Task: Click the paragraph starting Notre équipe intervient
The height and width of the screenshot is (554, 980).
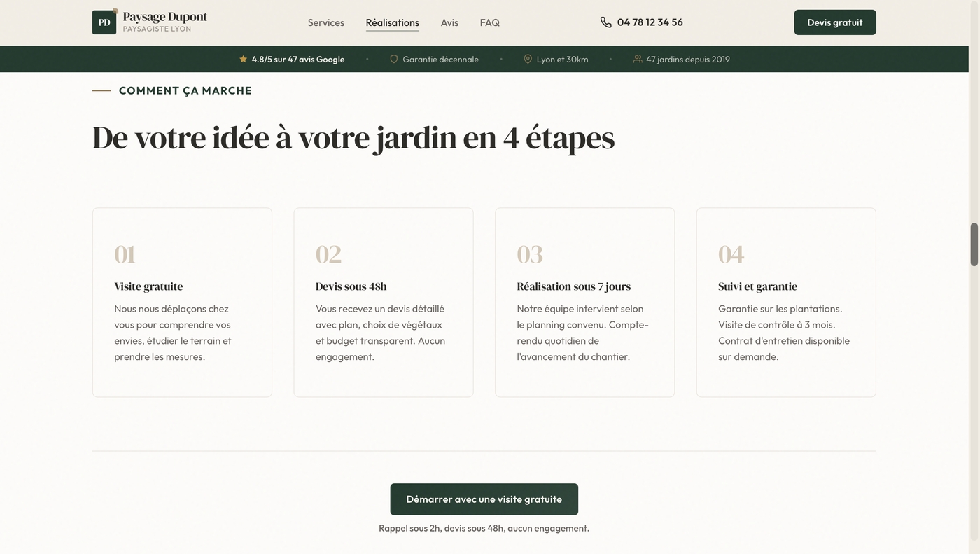Action: 583,333
